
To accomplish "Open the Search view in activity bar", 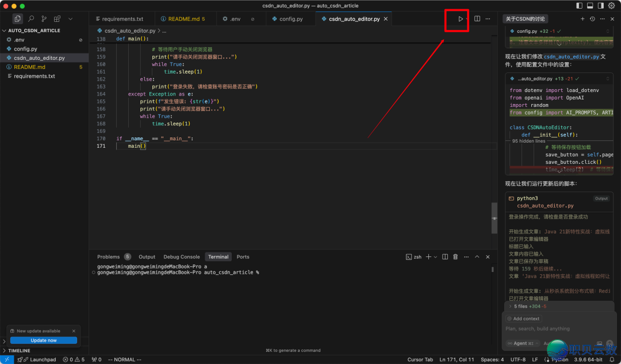I will [x=31, y=19].
